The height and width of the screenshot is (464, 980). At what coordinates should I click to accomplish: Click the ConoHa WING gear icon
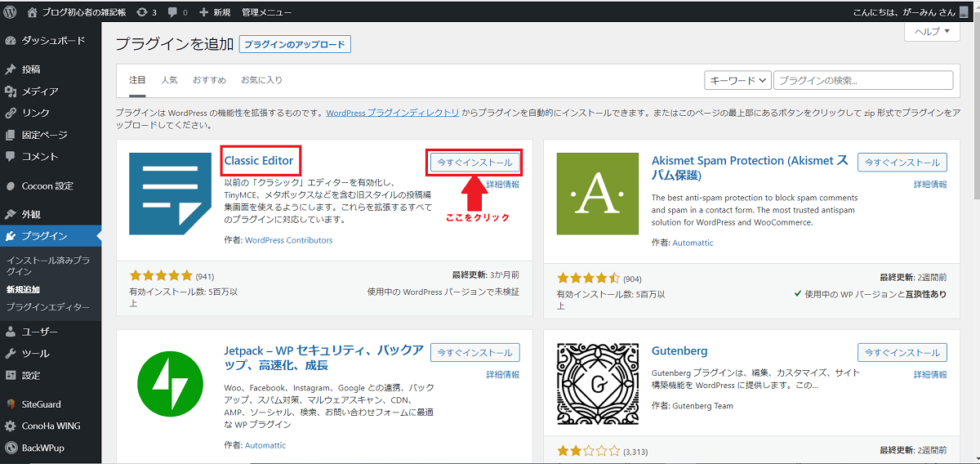pyautogui.click(x=11, y=426)
